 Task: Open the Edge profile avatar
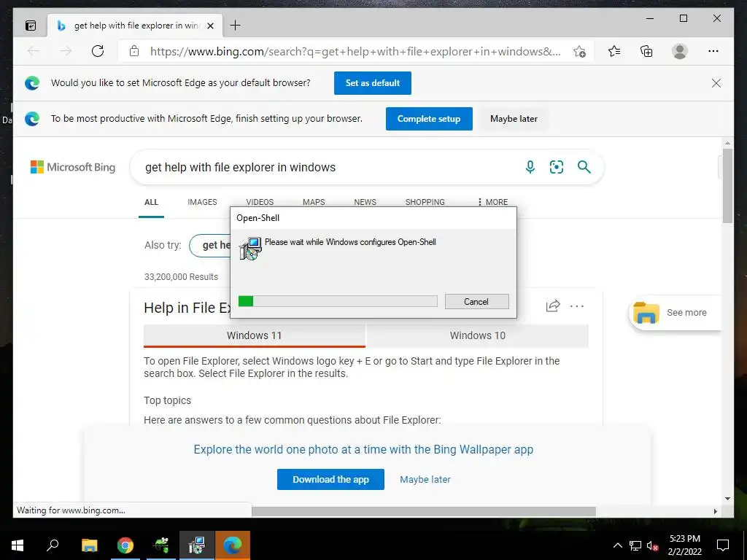[680, 51]
